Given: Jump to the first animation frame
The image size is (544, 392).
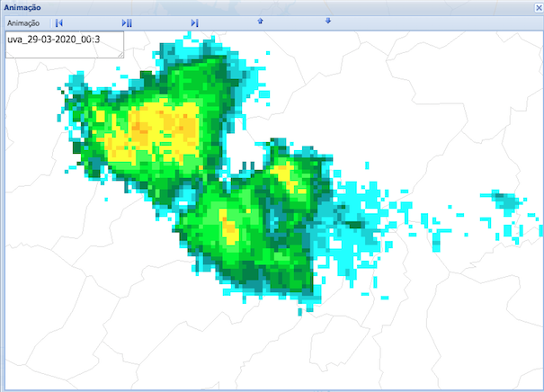Looking at the screenshot, I should (58, 22).
